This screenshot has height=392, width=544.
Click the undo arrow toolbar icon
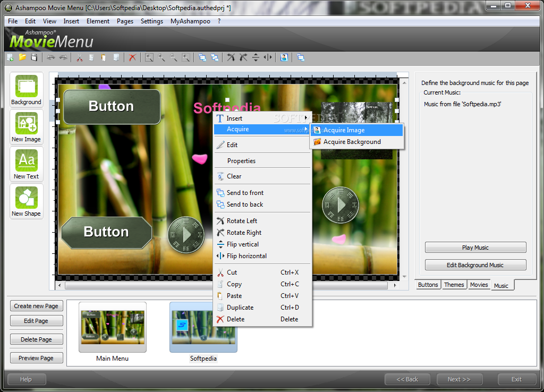tap(51, 57)
